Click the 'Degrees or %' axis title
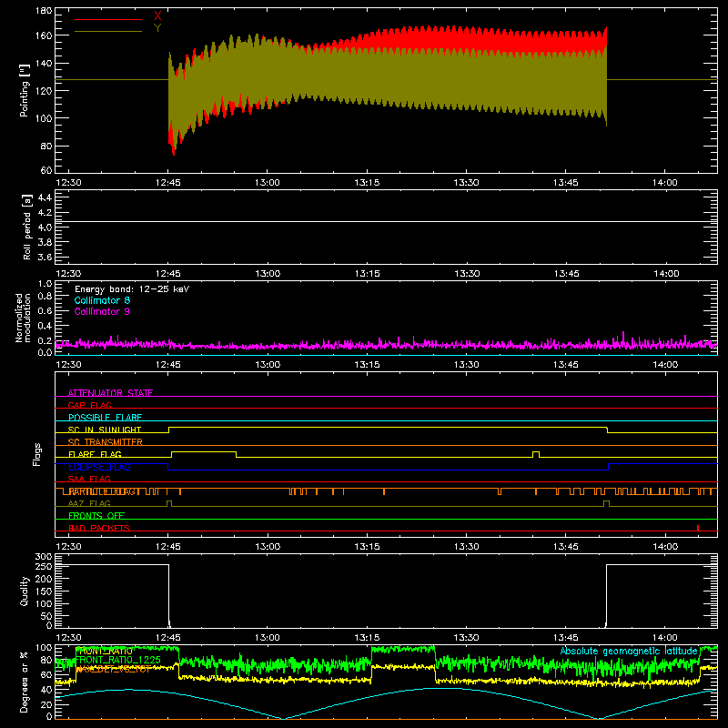This screenshot has height=728, width=728. [x=25, y=682]
